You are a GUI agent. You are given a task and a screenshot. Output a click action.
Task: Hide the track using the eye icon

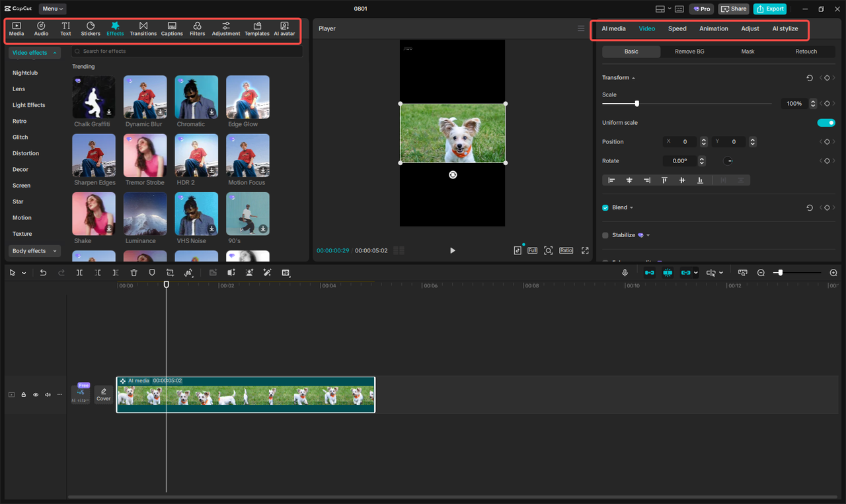(x=36, y=395)
